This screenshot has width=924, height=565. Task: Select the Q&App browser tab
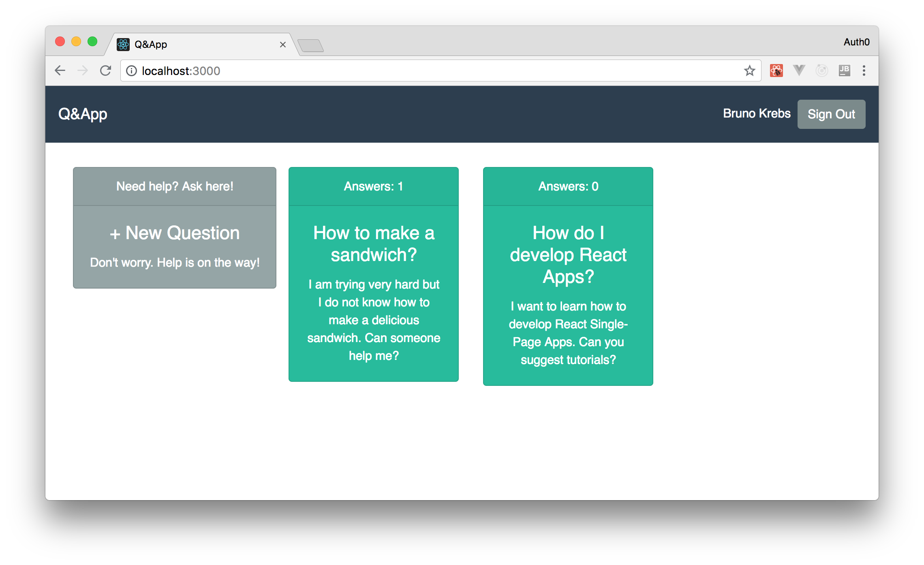click(x=202, y=45)
